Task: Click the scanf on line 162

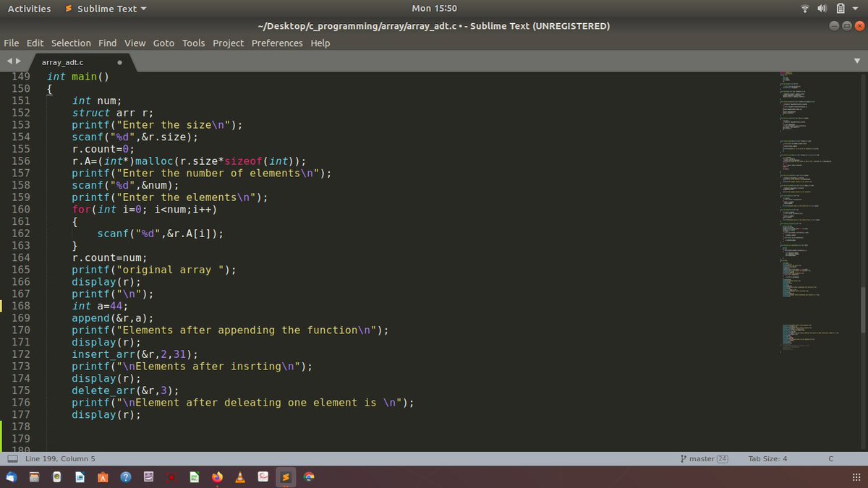Action: click(161, 234)
